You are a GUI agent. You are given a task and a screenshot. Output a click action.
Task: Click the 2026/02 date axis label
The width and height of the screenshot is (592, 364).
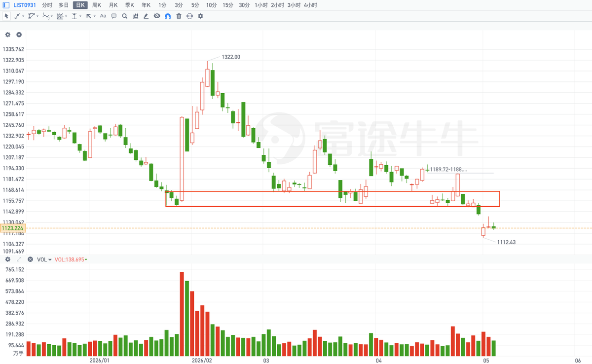pos(202,361)
